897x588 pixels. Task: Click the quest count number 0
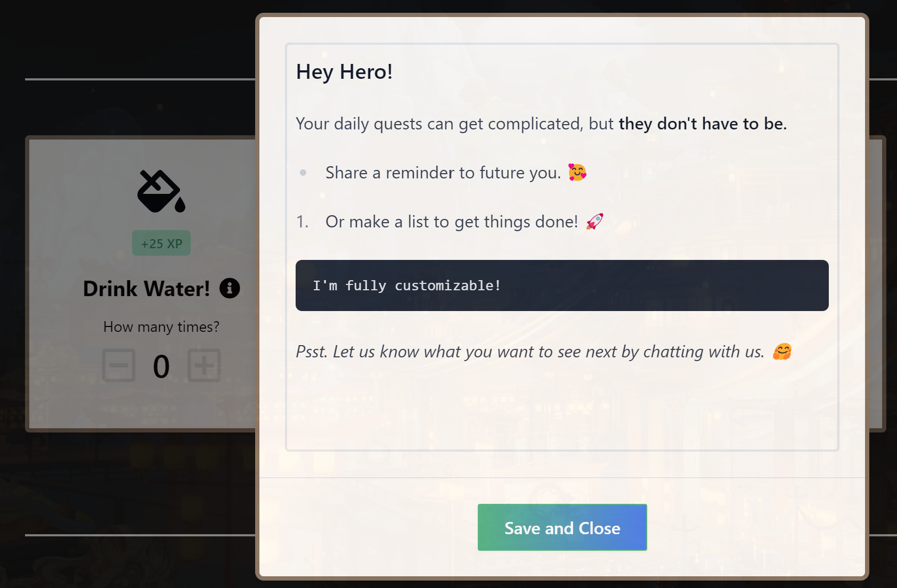161,366
